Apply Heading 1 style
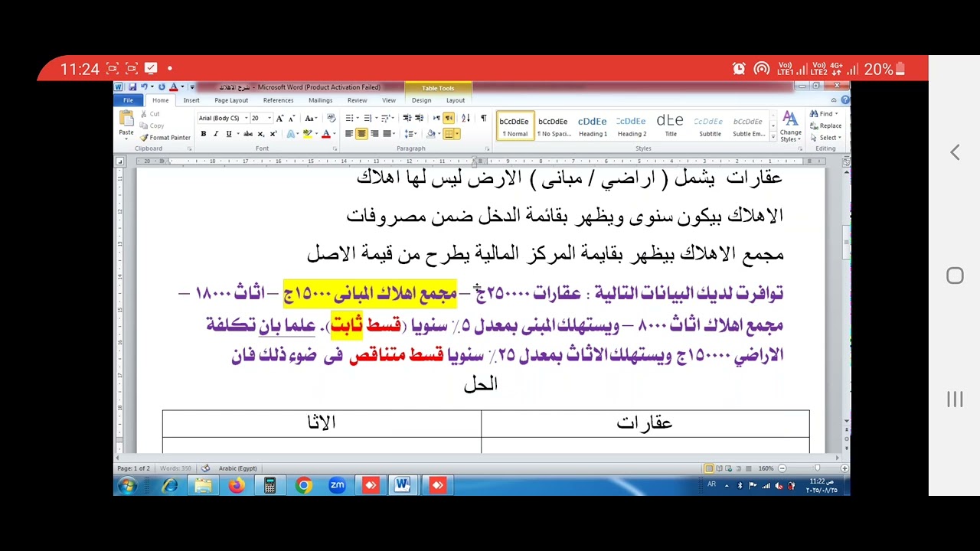980x551 pixels. point(592,126)
